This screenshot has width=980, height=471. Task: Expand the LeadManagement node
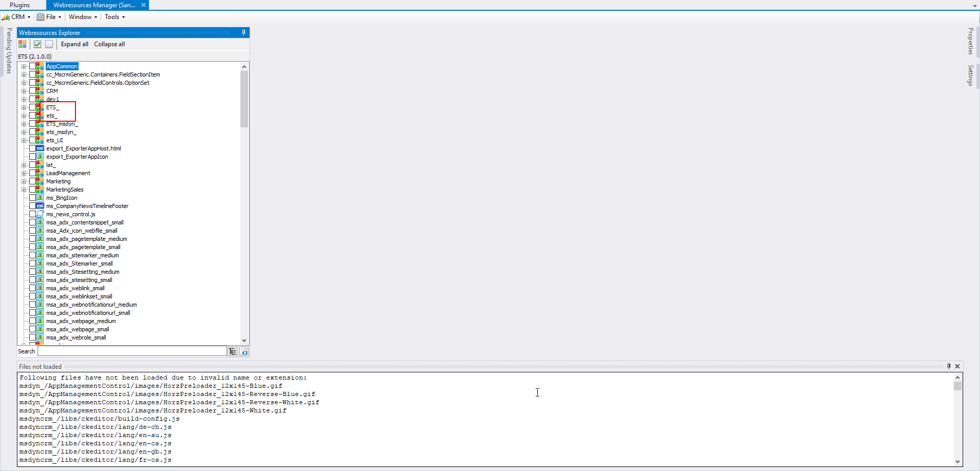(24, 173)
